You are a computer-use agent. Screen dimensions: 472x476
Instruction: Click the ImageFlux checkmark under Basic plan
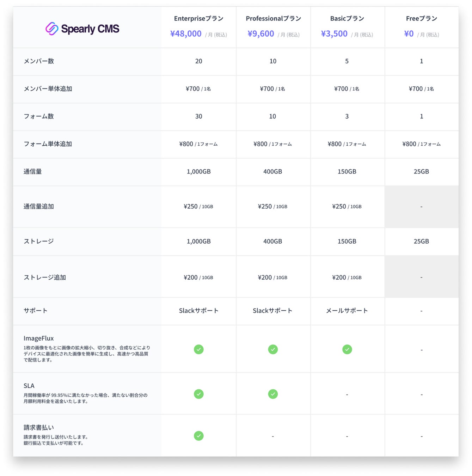pos(347,349)
